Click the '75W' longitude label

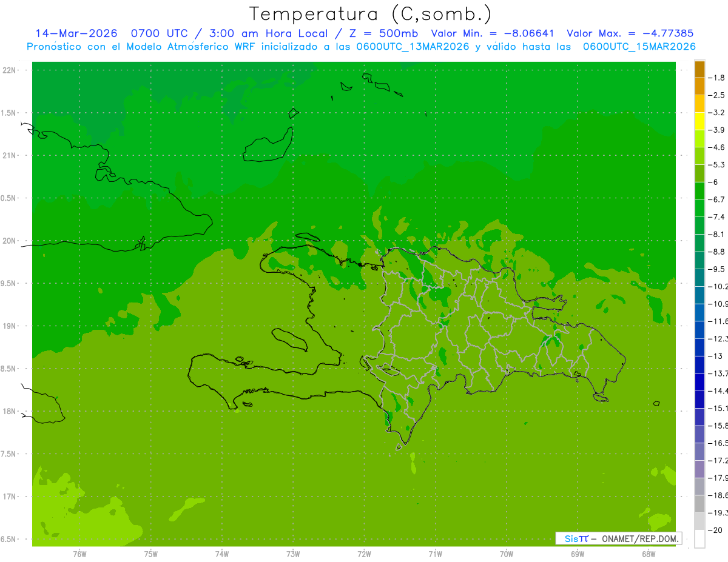tap(150, 554)
